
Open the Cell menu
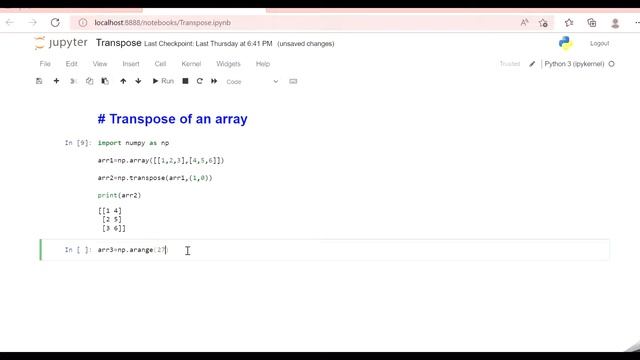tap(160, 64)
